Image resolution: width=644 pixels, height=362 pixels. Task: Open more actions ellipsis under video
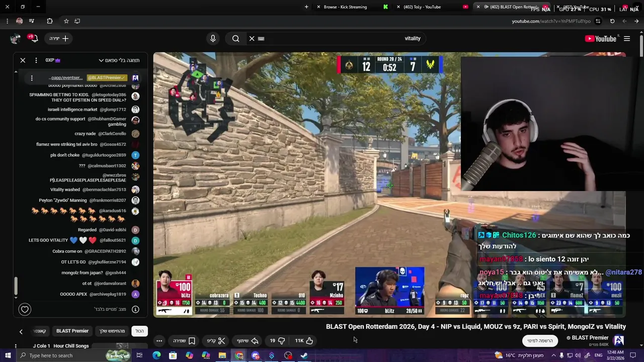click(159, 340)
